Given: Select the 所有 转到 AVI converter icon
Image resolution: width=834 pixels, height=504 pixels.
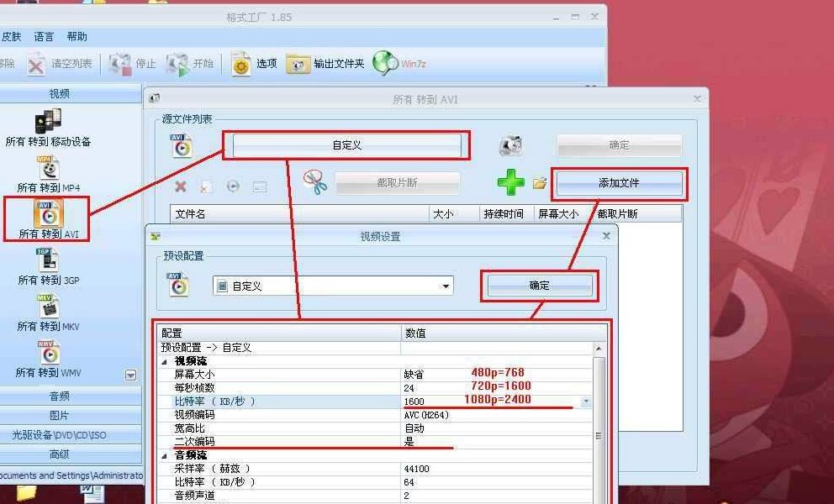Looking at the screenshot, I should pyautogui.click(x=47, y=214).
